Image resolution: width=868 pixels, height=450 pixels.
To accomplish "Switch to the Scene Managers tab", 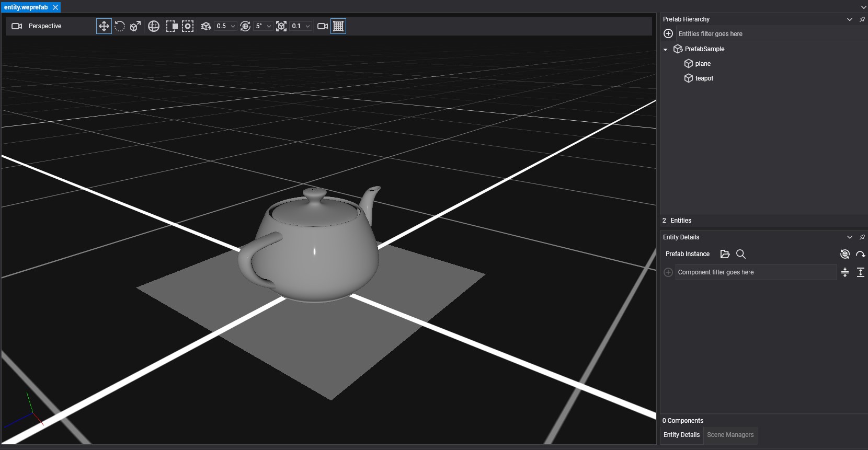I will pos(730,435).
